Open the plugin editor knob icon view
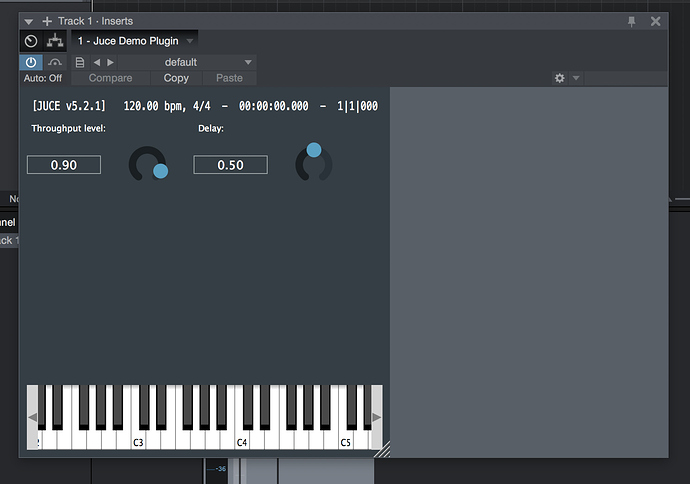The width and height of the screenshot is (690, 484). click(31, 41)
